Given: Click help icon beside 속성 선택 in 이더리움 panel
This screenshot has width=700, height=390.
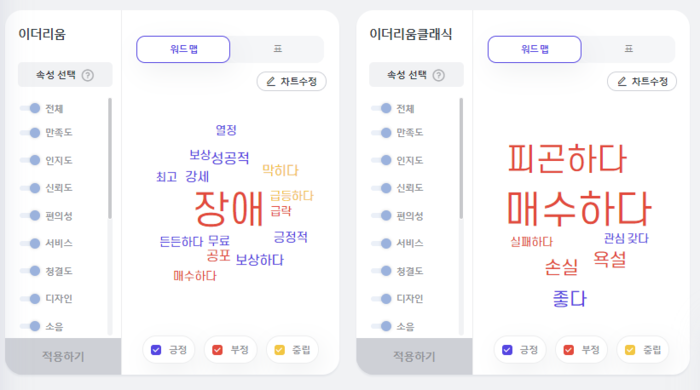Looking at the screenshot, I should coord(88,75).
